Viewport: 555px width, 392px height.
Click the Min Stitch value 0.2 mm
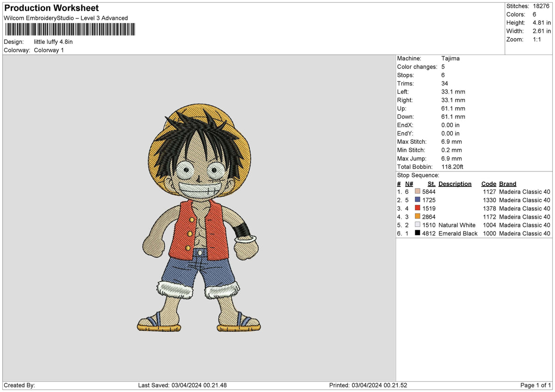(451, 150)
